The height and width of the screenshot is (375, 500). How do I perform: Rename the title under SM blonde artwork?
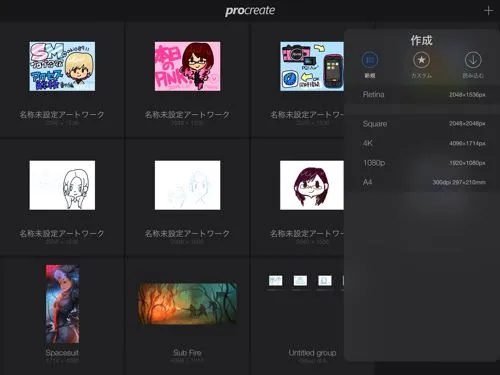[x=62, y=115]
